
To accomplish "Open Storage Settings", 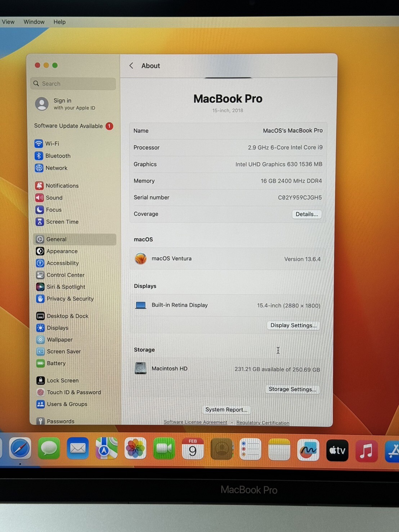I will click(292, 389).
